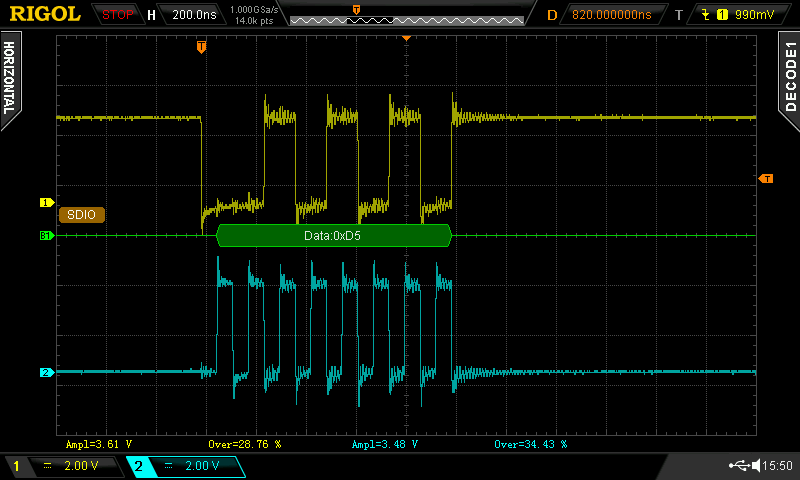
Task: Click the cyan channel 2 ground marker
Action: click(x=46, y=373)
